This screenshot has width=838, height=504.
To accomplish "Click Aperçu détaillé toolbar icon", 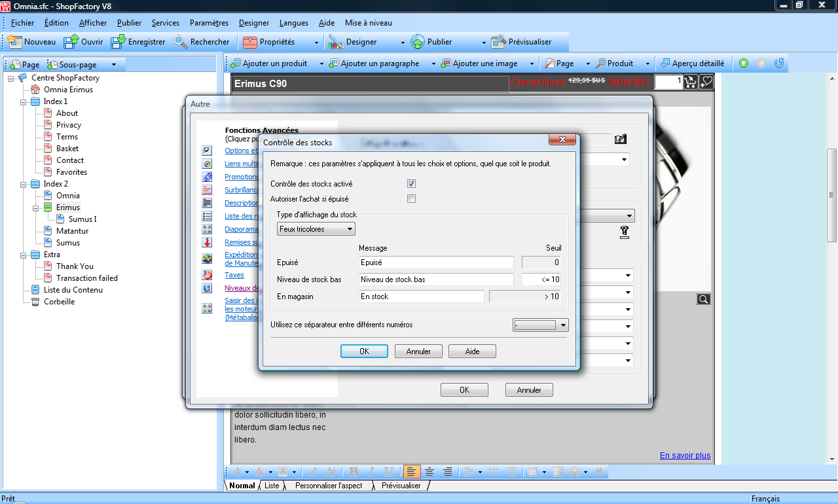I will pyautogui.click(x=665, y=63).
